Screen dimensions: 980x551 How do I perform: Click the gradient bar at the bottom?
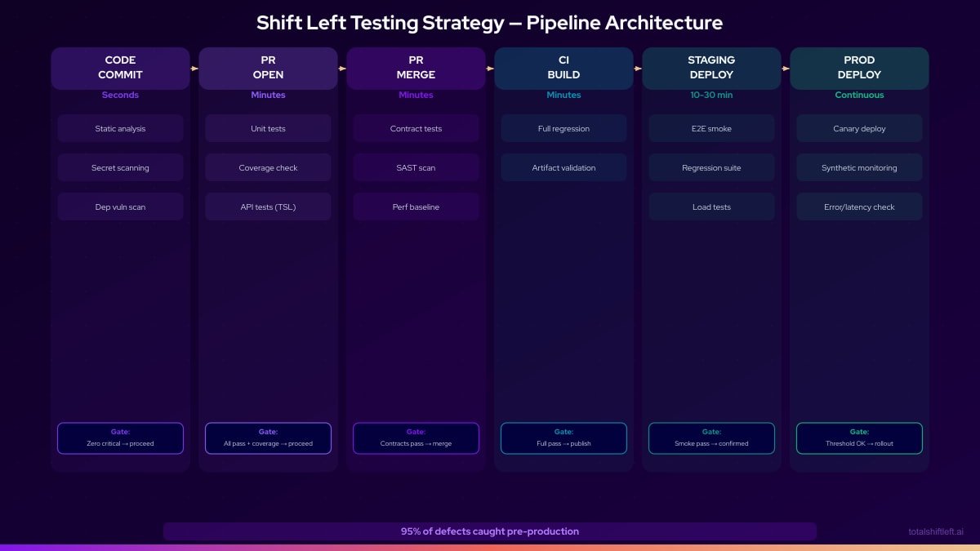coord(490,549)
